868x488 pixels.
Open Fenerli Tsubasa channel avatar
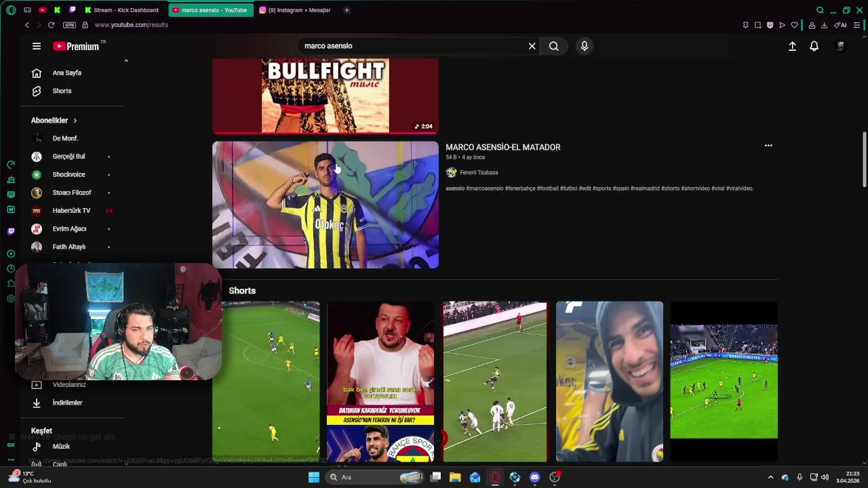coord(451,172)
